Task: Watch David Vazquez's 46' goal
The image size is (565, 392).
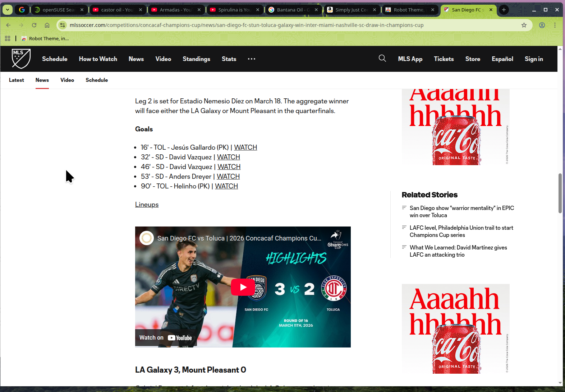Action: 229,167
